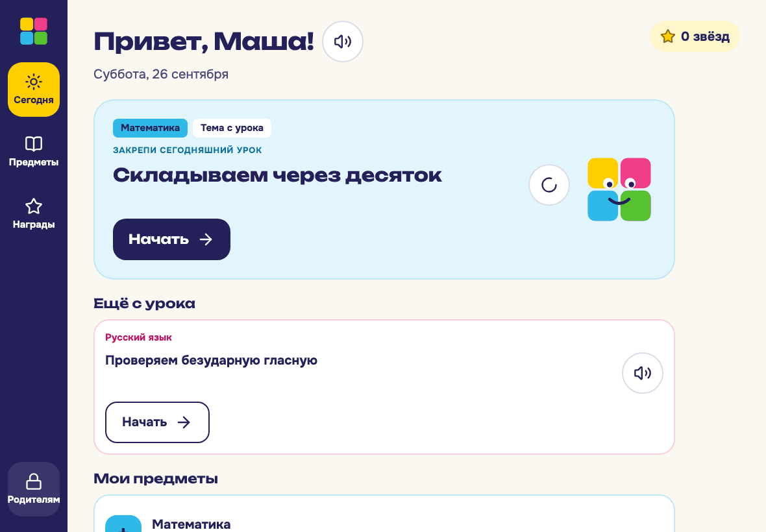Click the Закрепи сегодняшний урок caption
This screenshot has width=766, height=532.
(x=187, y=151)
